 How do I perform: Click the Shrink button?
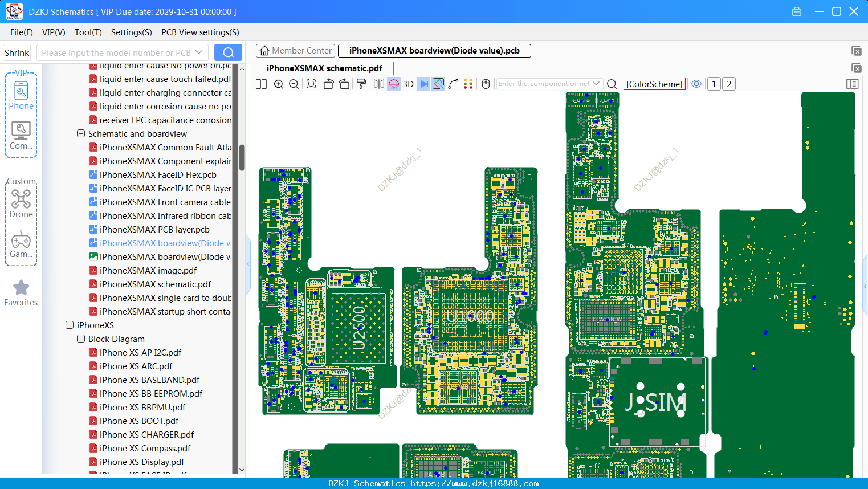tap(17, 52)
